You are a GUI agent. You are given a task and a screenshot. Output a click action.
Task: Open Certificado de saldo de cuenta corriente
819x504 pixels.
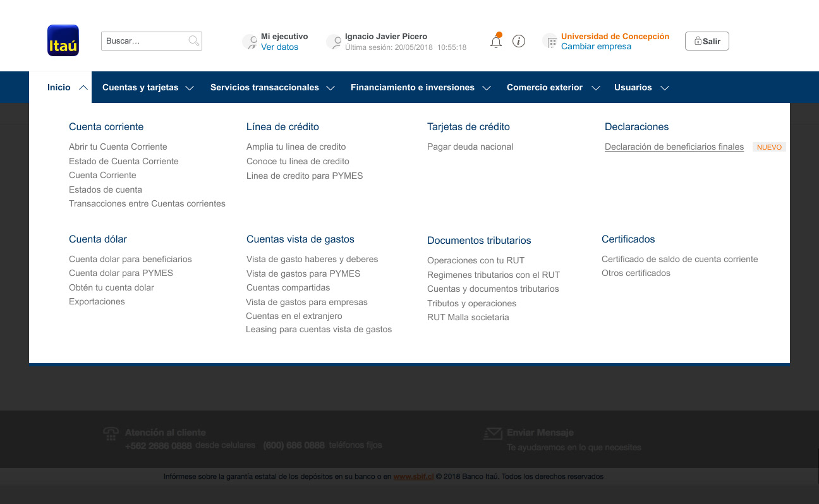(x=680, y=259)
